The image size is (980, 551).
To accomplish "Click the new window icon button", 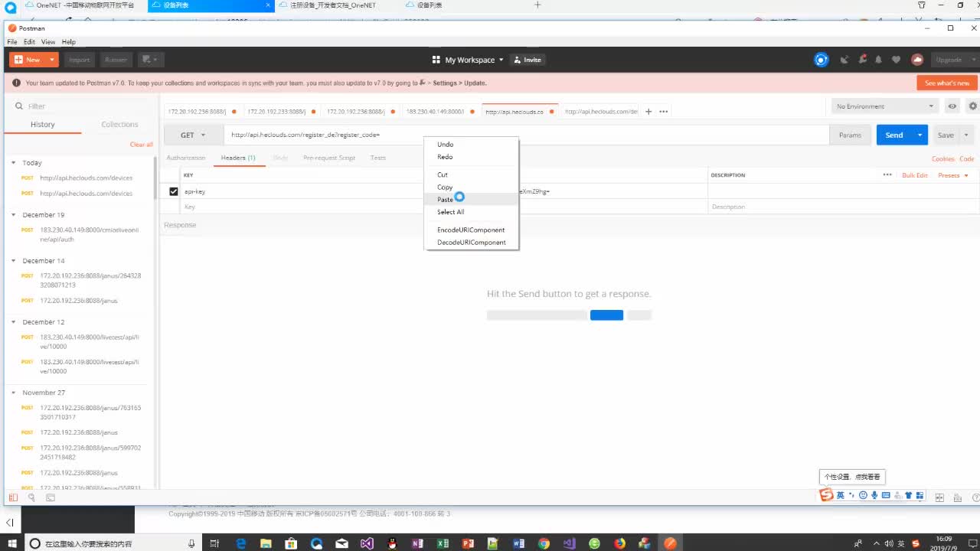I will [x=150, y=60].
